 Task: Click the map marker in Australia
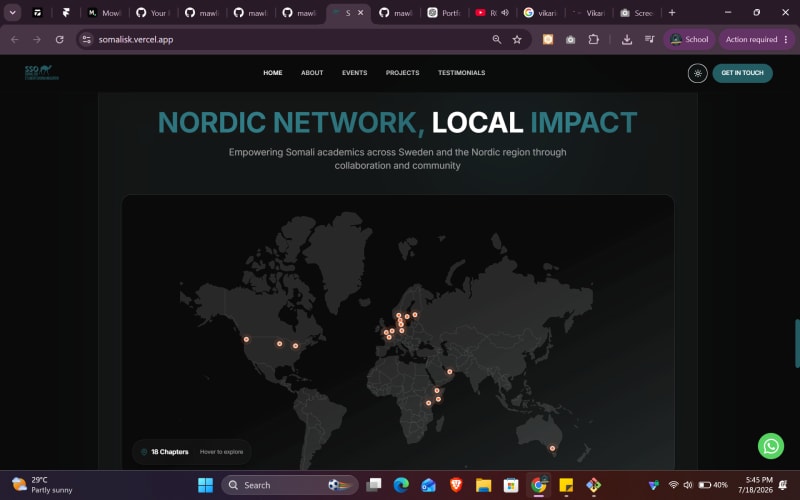(552, 448)
